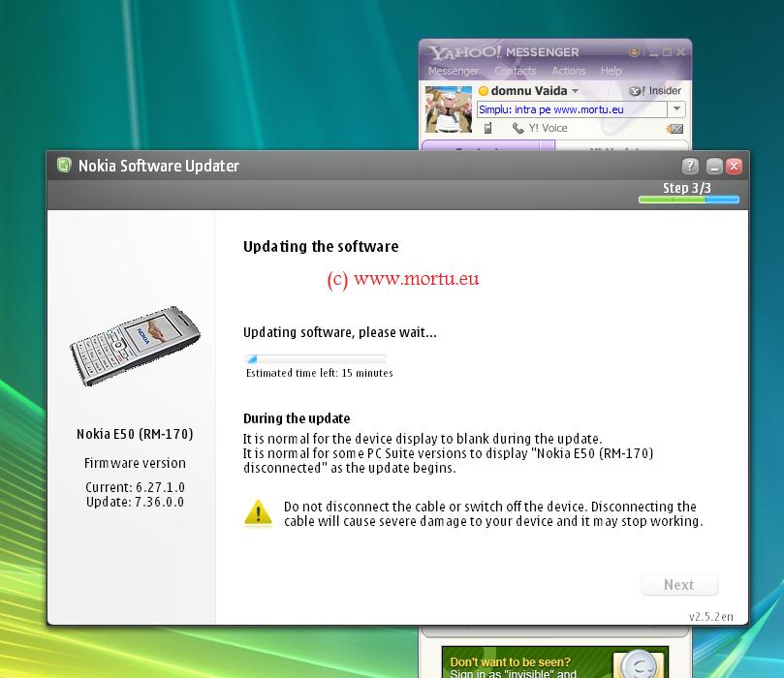Expand domnu Vaida status dropdown arrow
Viewport: 784px width, 678px height.
point(575,91)
